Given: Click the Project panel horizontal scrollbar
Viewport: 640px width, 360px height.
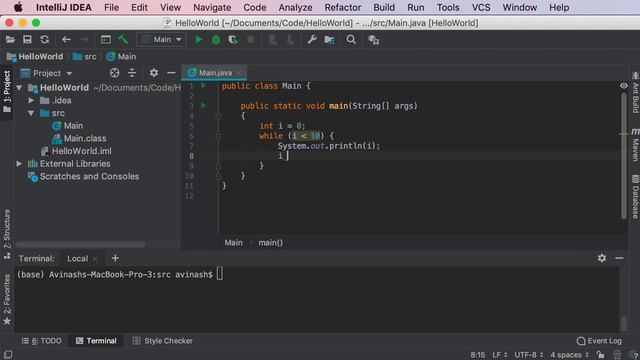Looking at the screenshot, I should (80, 244).
